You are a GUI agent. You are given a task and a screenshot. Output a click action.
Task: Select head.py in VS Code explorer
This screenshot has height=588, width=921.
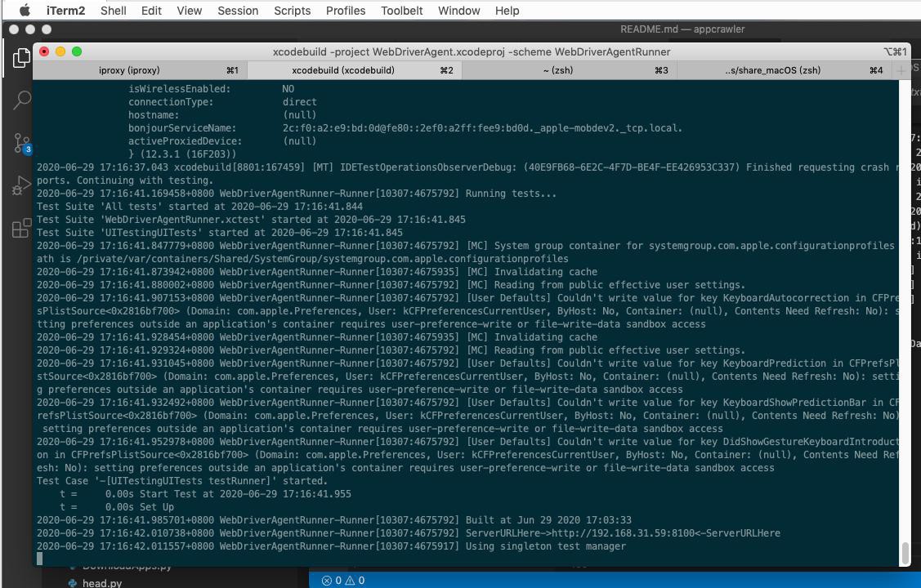click(x=101, y=583)
